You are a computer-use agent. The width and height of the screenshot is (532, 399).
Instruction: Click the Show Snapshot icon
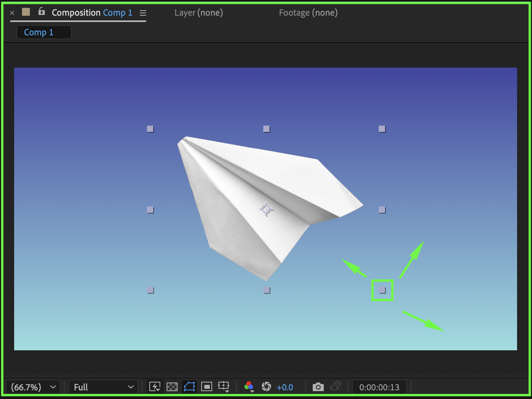(335, 387)
